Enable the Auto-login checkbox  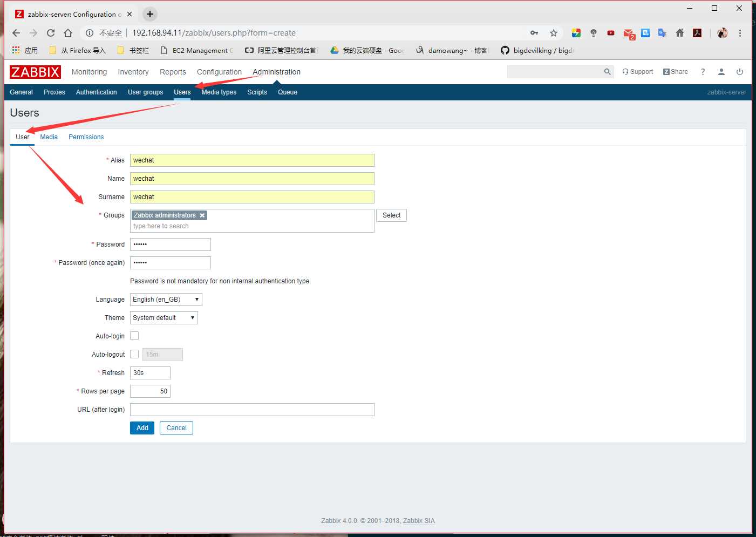click(134, 336)
